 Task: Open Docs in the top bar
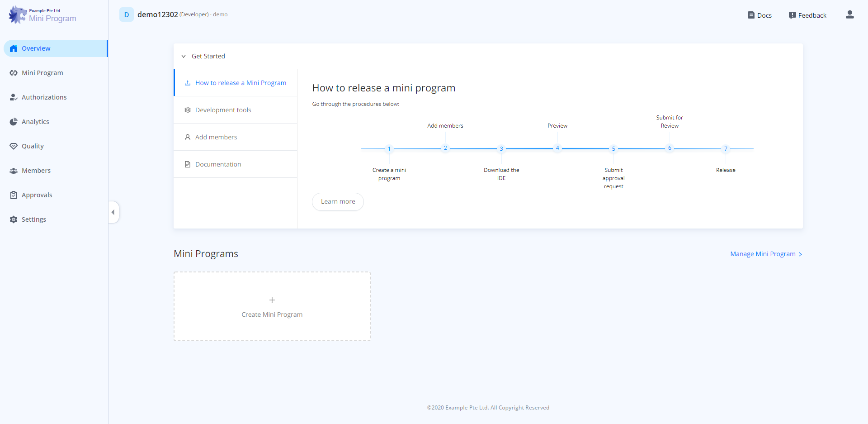759,15
